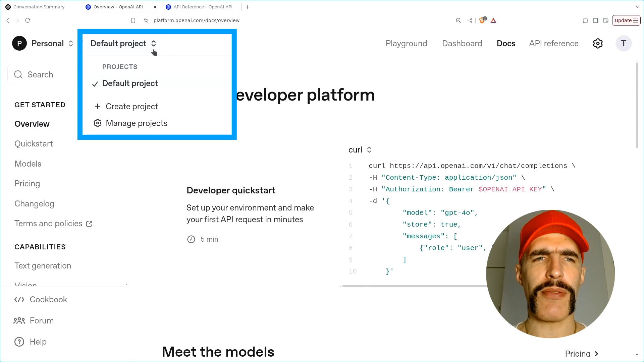Open the settings gear in top navigation
This screenshot has width=644, height=362.
tap(598, 44)
